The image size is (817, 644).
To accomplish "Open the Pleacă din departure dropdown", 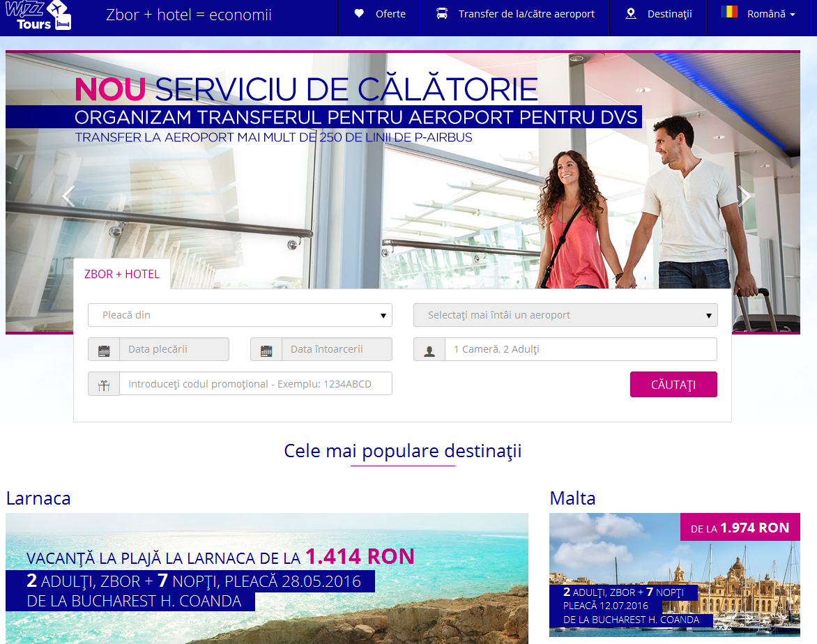I will click(x=240, y=315).
